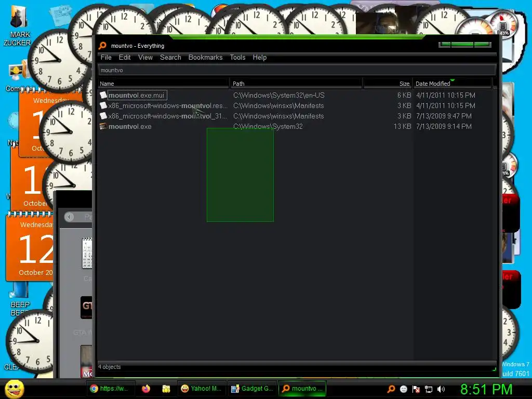Sort results by Size column header

point(388,84)
